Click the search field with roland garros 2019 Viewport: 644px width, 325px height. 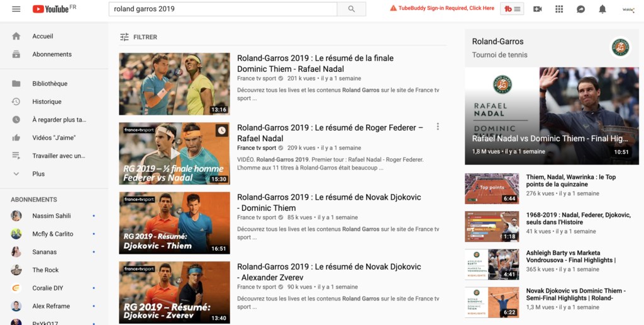223,9
